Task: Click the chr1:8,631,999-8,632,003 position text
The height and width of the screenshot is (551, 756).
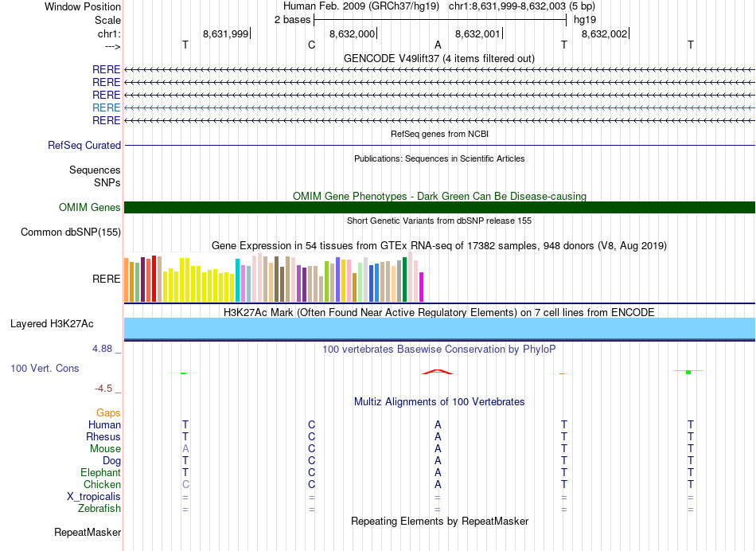Action: (522, 6)
